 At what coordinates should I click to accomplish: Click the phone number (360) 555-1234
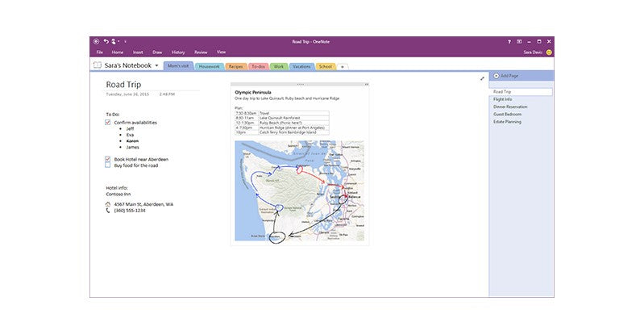tap(130, 211)
